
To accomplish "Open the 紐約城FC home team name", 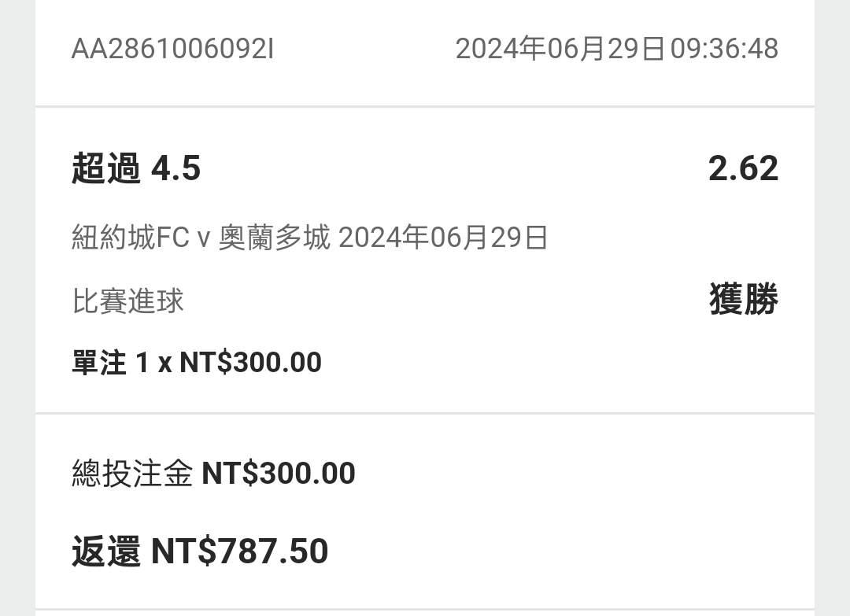I will [x=131, y=237].
